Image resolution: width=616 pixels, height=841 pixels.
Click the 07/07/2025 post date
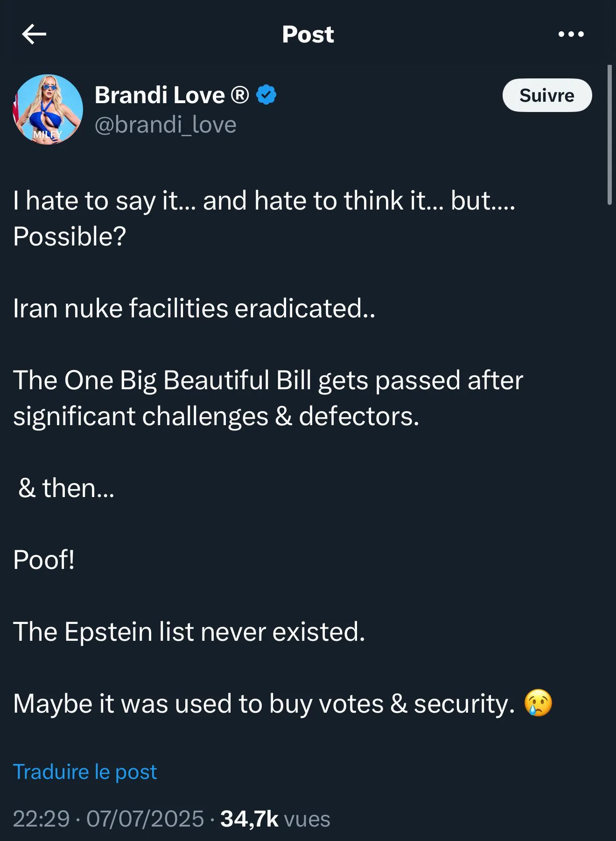(145, 819)
